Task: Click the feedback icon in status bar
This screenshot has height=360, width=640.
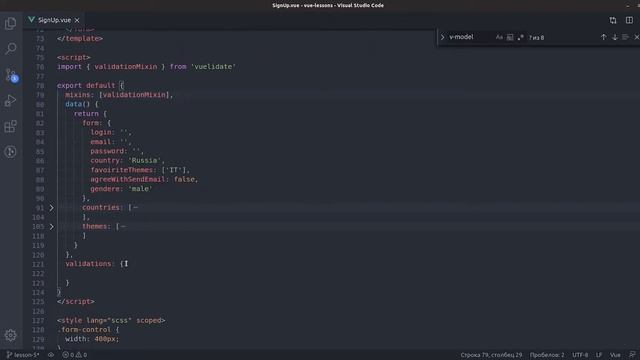Action: [632, 355]
